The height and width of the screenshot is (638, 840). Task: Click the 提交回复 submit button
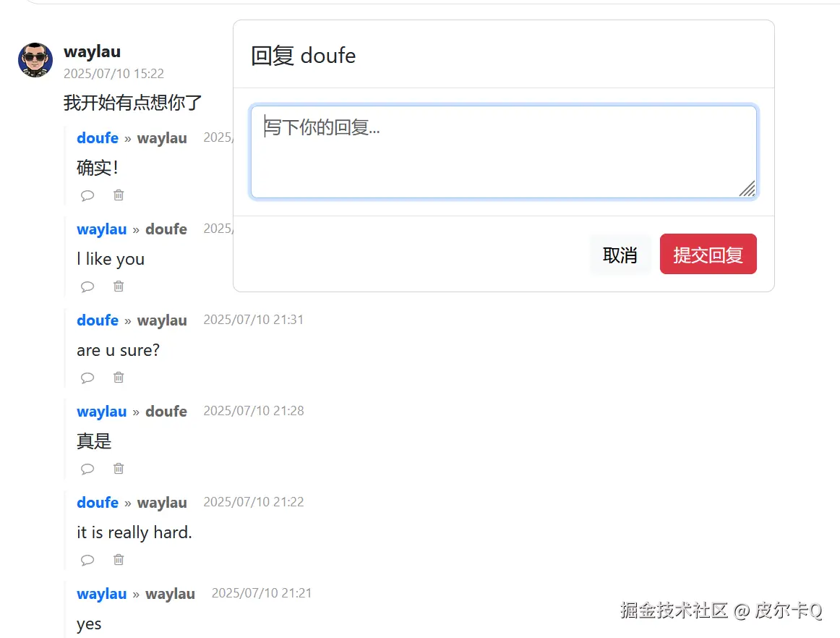(x=708, y=254)
